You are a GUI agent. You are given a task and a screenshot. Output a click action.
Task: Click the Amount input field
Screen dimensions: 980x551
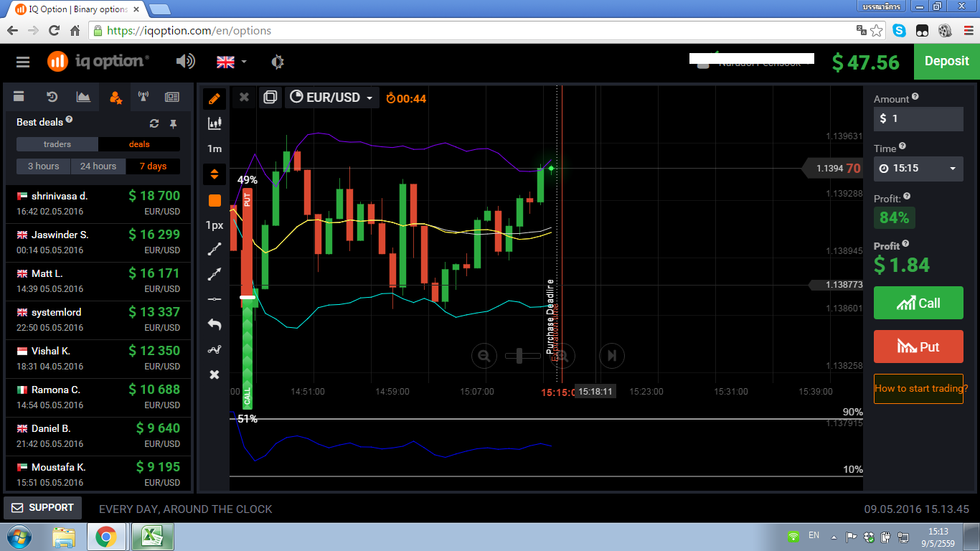[918, 119]
